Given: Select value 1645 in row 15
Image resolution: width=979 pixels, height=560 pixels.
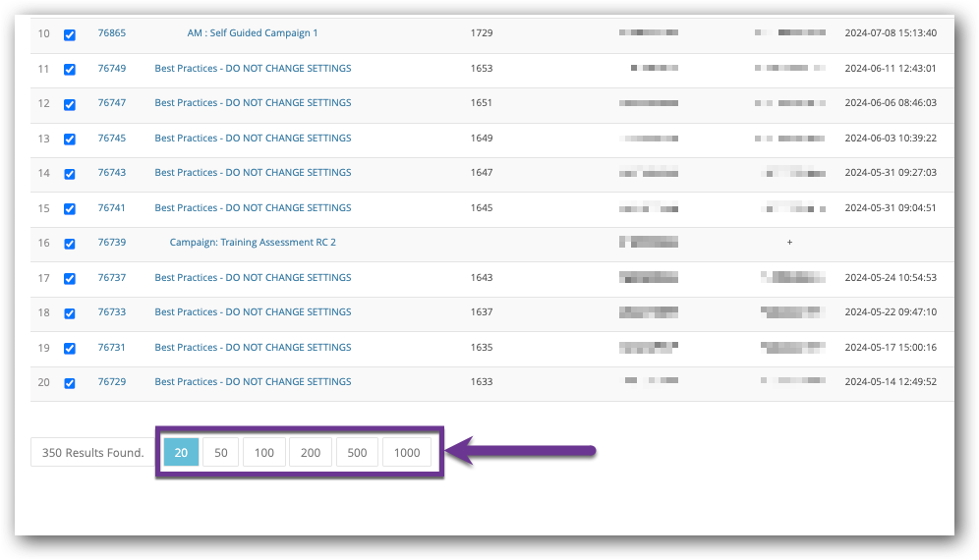Looking at the screenshot, I should coord(482,208).
